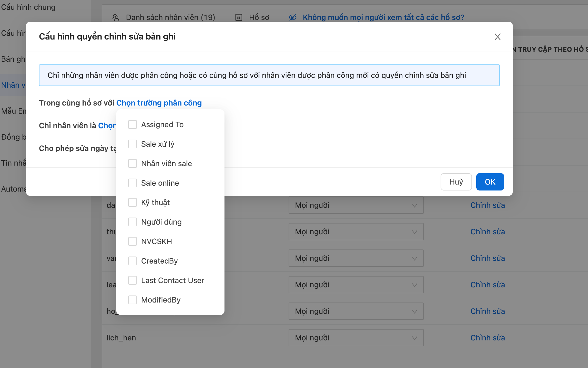Close the record edit permission dialog
Screen dimensions: 588x368
coord(497,37)
